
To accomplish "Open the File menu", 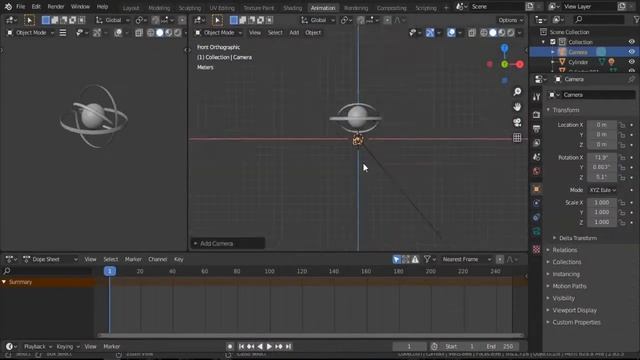I will [20, 7].
